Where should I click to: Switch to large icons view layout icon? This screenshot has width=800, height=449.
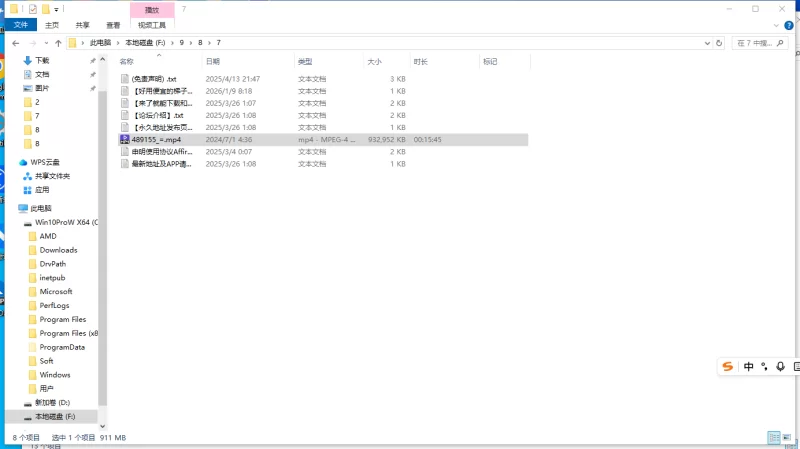coord(787,438)
